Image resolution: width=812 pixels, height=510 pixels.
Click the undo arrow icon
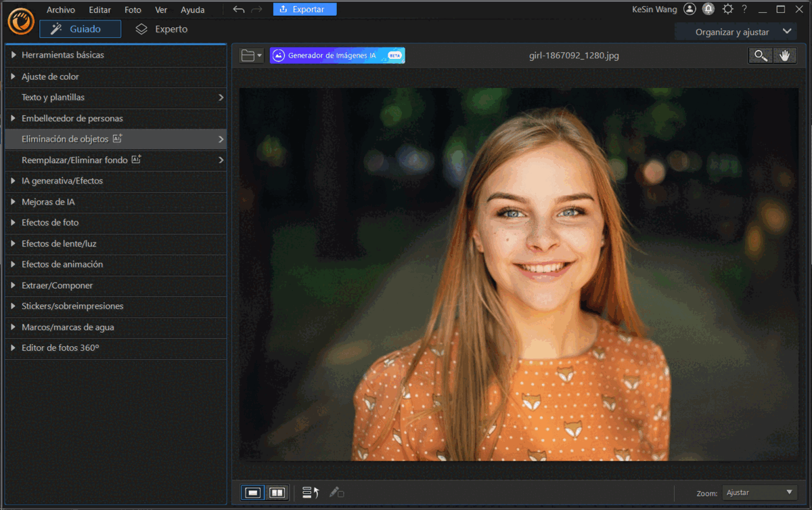[238, 9]
